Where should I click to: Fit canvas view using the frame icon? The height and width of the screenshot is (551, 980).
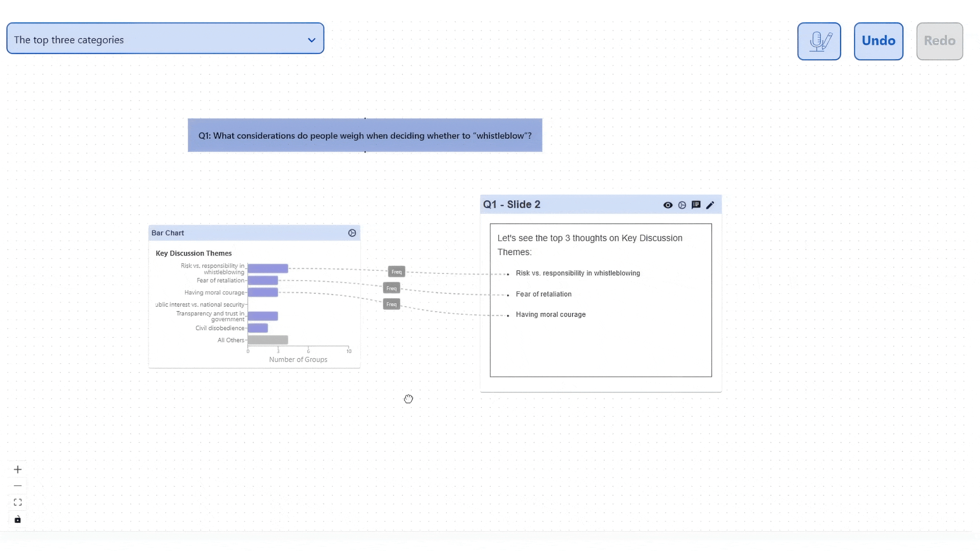point(18,503)
